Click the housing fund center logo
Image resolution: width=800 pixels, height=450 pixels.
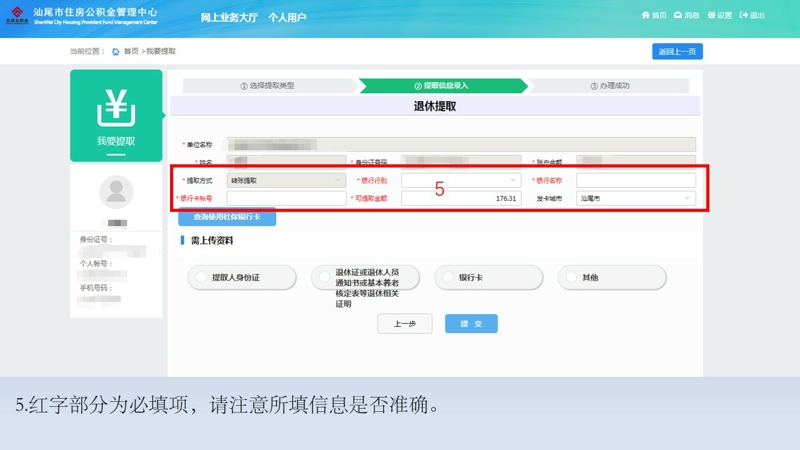tap(17, 16)
